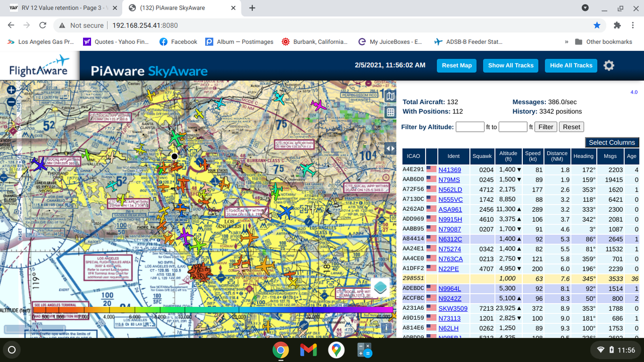Zoom in on the map with plus button
Viewport: 644px width, 362px height.
(x=11, y=90)
